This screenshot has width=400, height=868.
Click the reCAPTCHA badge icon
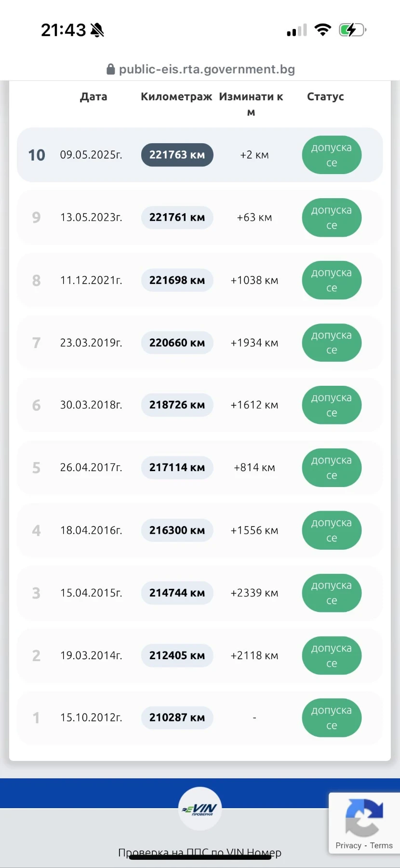pos(364,817)
